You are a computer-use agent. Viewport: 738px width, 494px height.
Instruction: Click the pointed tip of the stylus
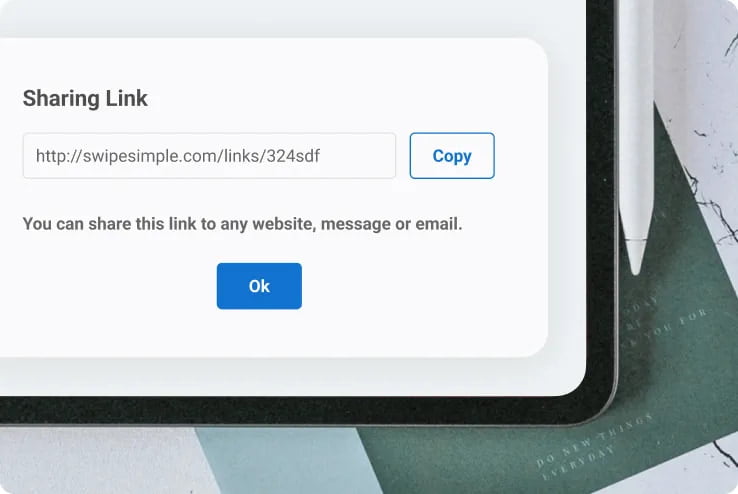[636, 259]
